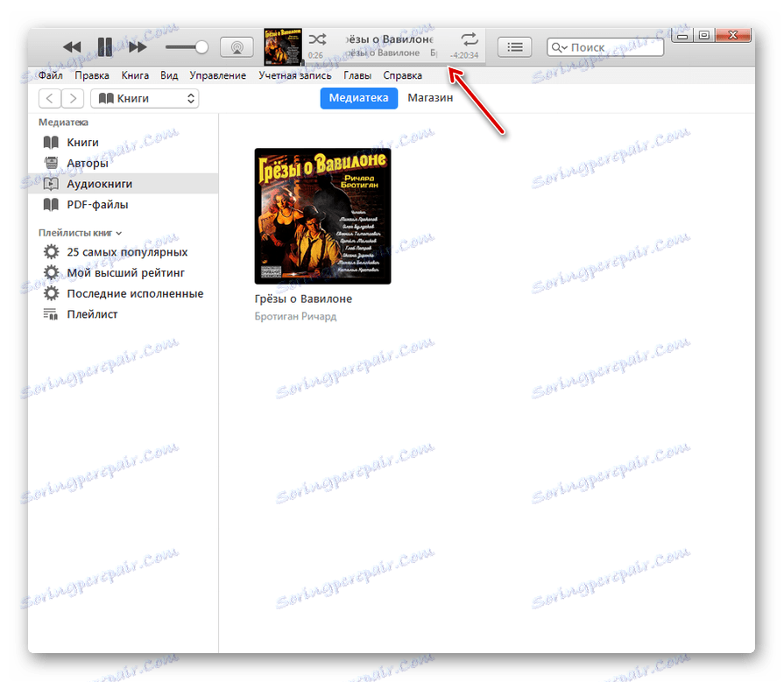Click the elapsed time 0:26 display
Image resolution: width=784 pixels, height=682 pixels.
point(315,55)
